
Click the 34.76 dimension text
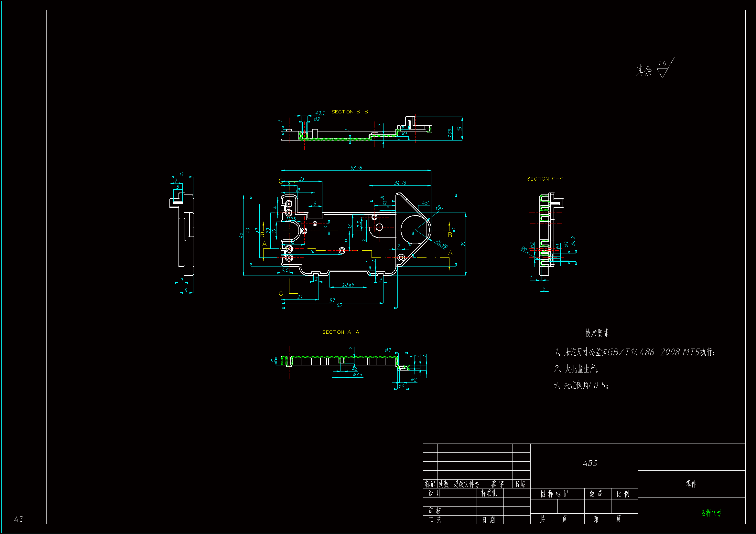coord(400,183)
